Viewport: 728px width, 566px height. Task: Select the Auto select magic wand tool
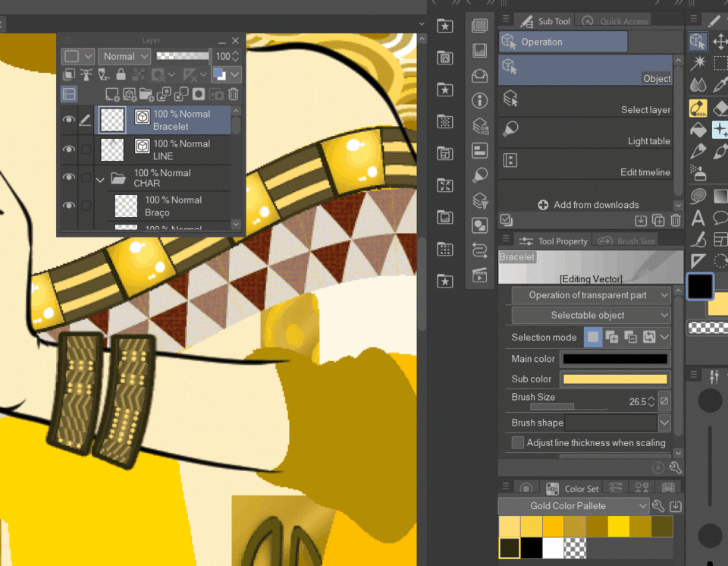pyautogui.click(x=698, y=63)
